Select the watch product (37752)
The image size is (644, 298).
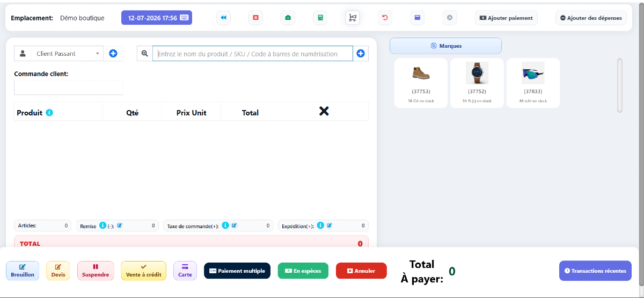click(477, 83)
